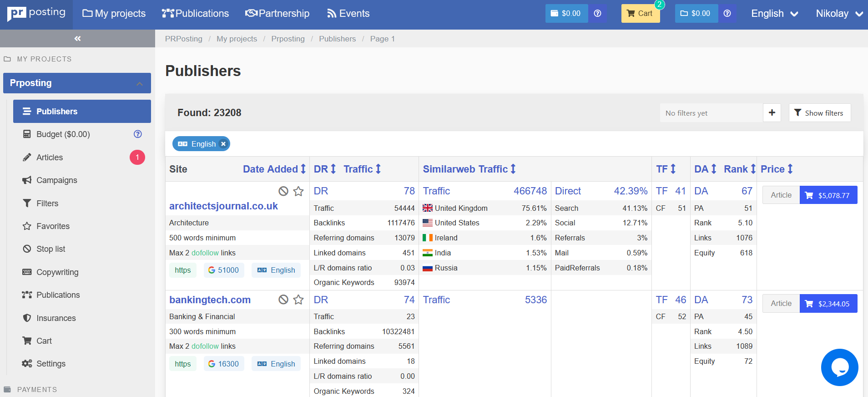Open Articles in sidebar
Viewport: 868px width, 397px height.
(x=50, y=158)
